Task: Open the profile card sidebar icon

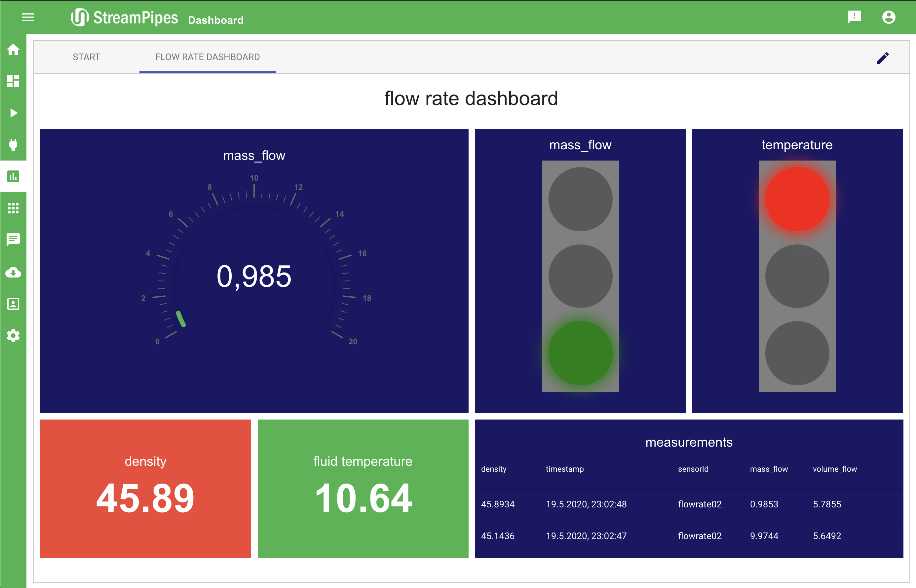Action: click(x=13, y=304)
